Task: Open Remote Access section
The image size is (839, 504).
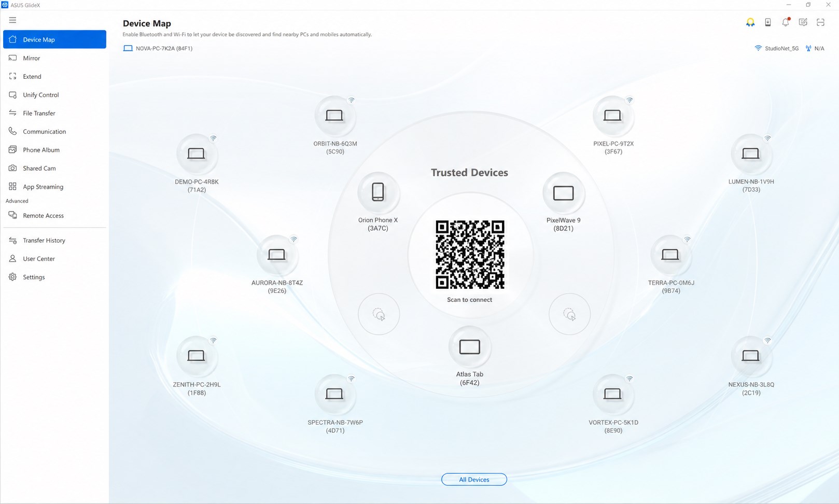Action: pyautogui.click(x=54, y=216)
